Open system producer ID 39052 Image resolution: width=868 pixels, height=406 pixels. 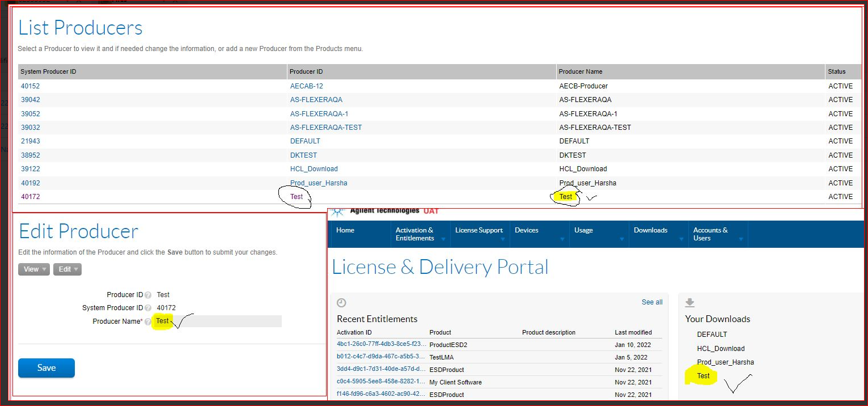click(x=31, y=114)
